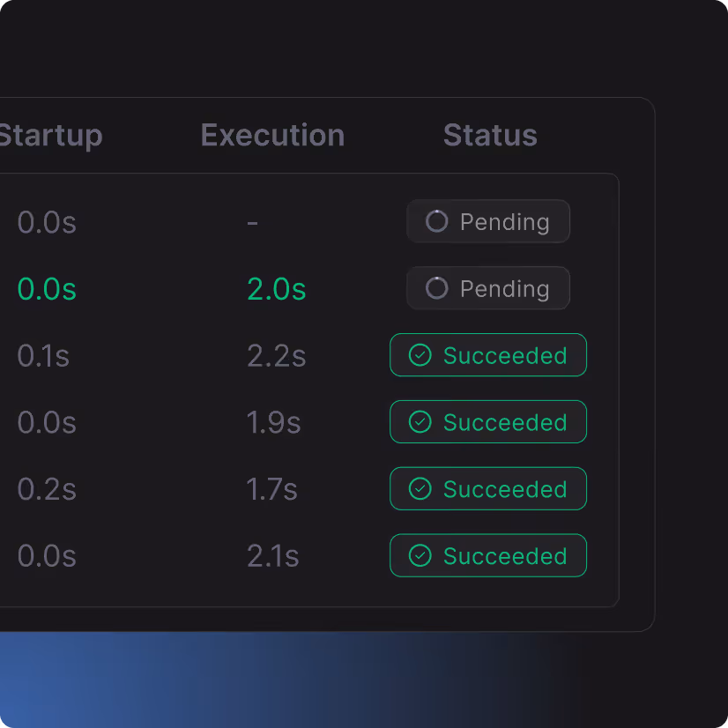
Task: Open the Succeeded badge label in the 2.2s row
Action: click(505, 356)
